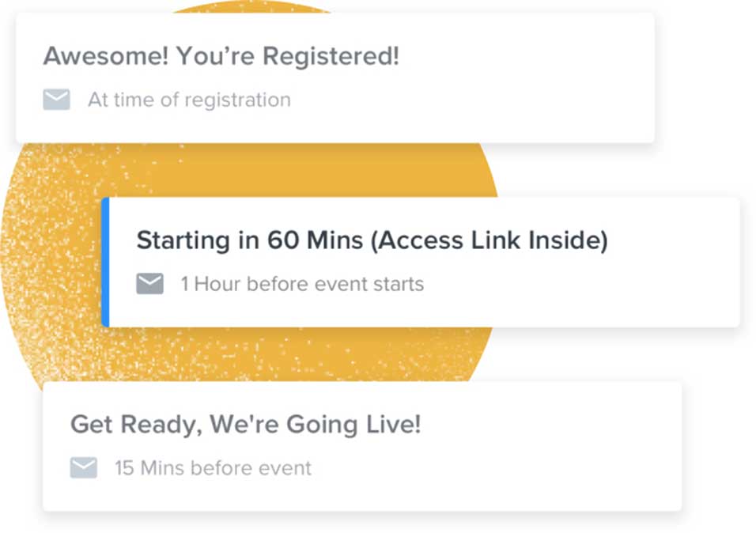Open the Get Ready, We're Going Live! title
The height and width of the screenshot is (533, 756).
(x=245, y=425)
